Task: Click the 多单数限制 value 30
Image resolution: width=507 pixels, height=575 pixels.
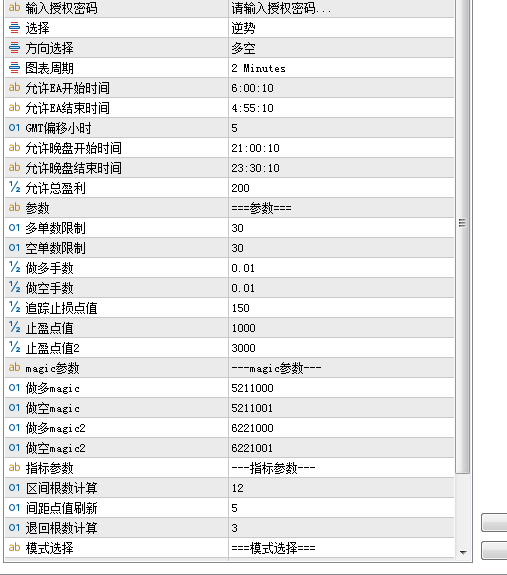Action: click(x=341, y=228)
